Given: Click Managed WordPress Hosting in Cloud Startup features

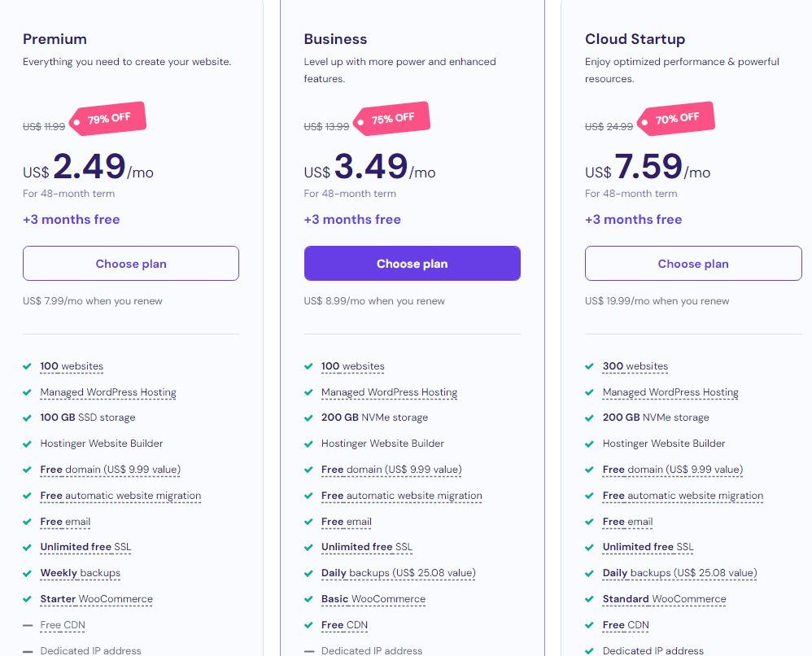Looking at the screenshot, I should (x=670, y=392).
